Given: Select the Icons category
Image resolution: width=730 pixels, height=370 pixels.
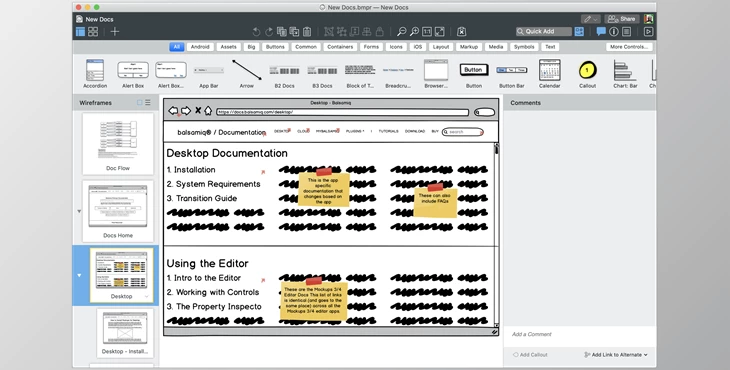Looking at the screenshot, I should [396, 47].
